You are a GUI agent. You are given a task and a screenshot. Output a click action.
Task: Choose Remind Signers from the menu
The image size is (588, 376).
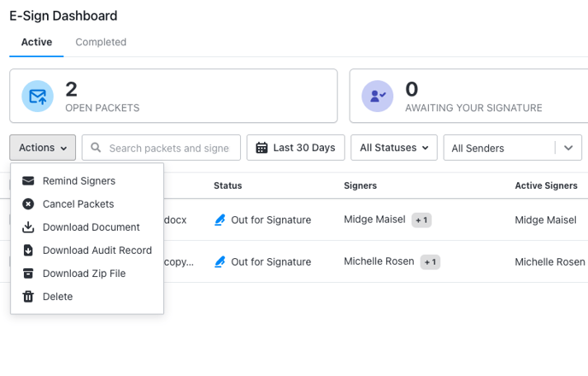87,181
